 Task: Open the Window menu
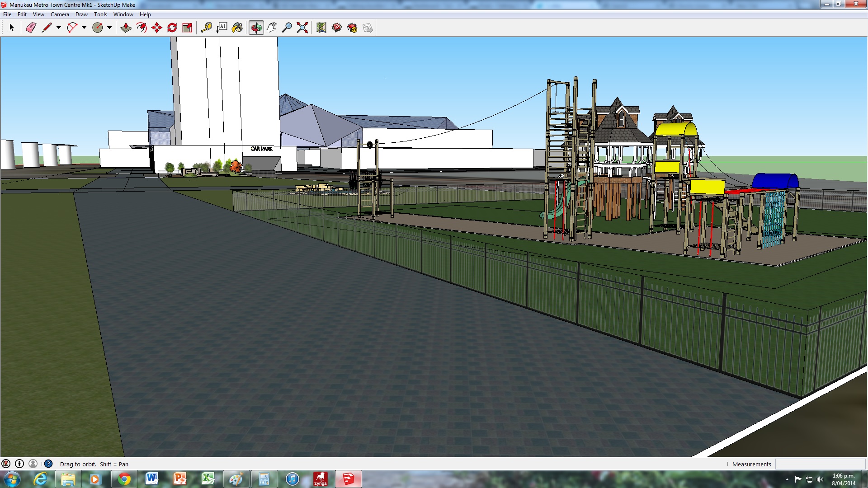[123, 14]
